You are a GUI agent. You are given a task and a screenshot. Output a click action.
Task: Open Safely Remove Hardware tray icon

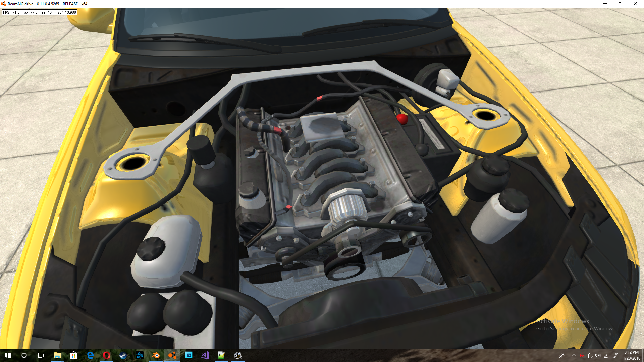click(x=590, y=355)
